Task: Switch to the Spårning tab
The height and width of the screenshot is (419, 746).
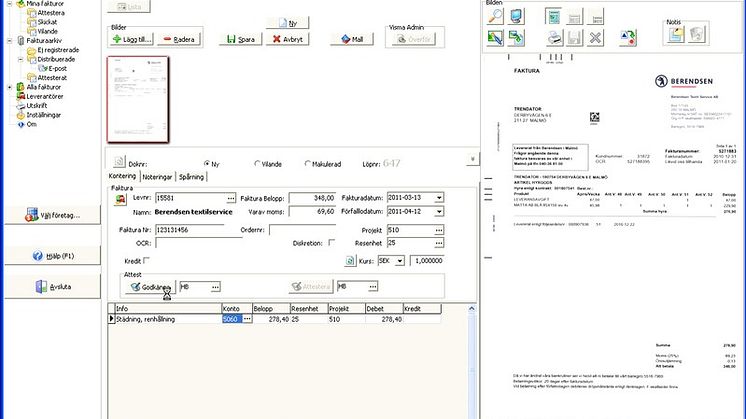Action: pyautogui.click(x=191, y=176)
